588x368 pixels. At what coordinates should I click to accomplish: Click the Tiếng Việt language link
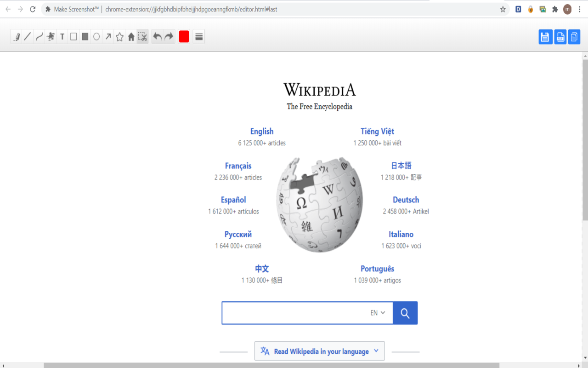tap(377, 132)
